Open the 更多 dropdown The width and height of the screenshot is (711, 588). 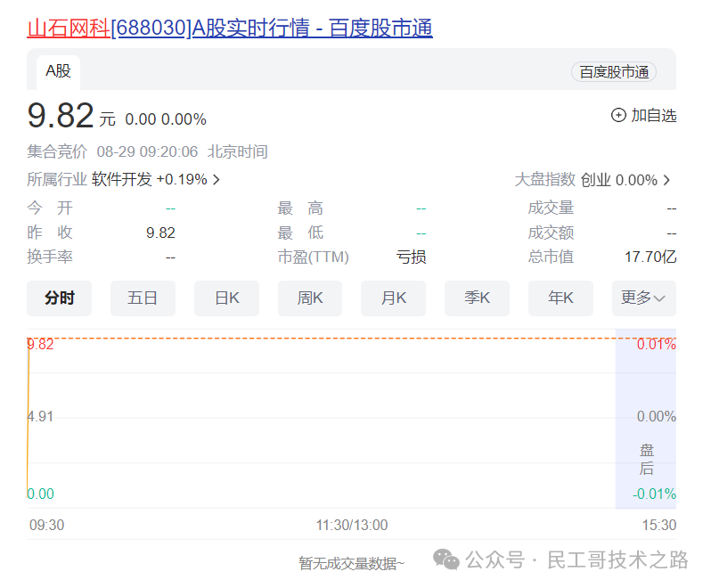tap(644, 298)
